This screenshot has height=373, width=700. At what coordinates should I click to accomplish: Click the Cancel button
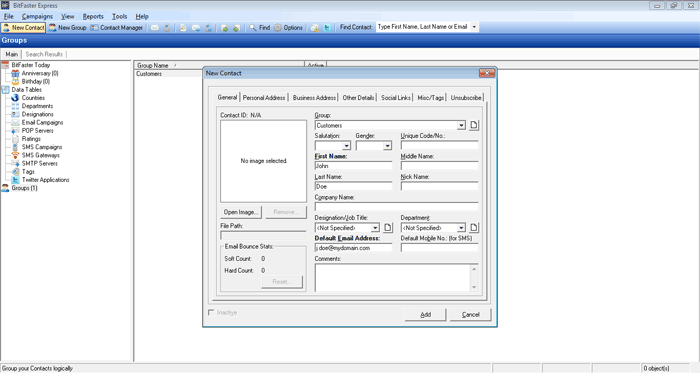(x=471, y=315)
